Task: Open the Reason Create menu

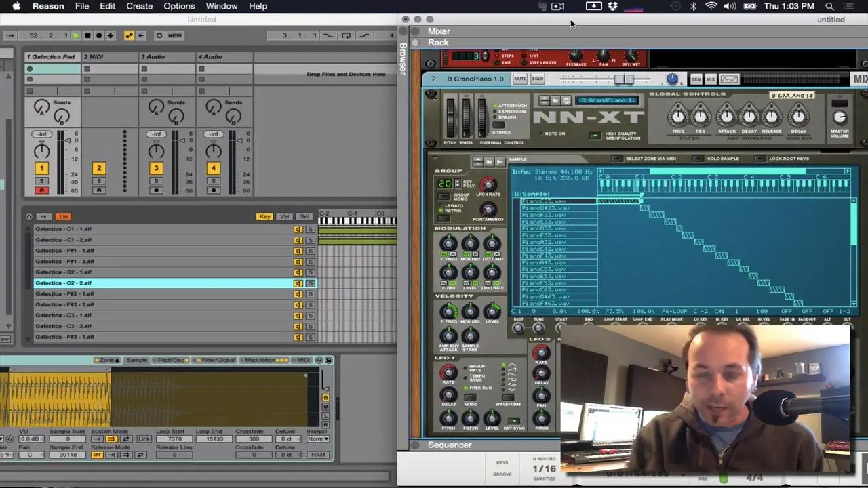Action: click(139, 6)
